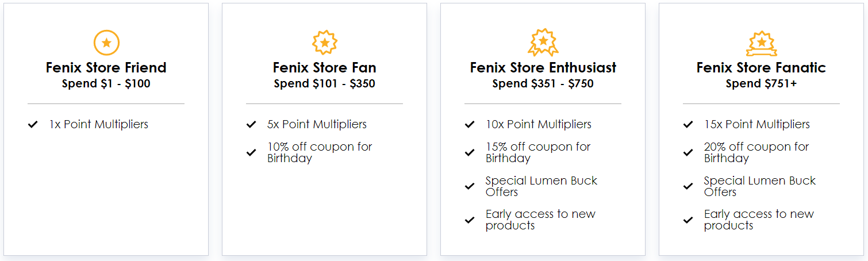Click checkmark beside 5x Point Multipliers
This screenshot has width=868, height=261.
tap(251, 125)
